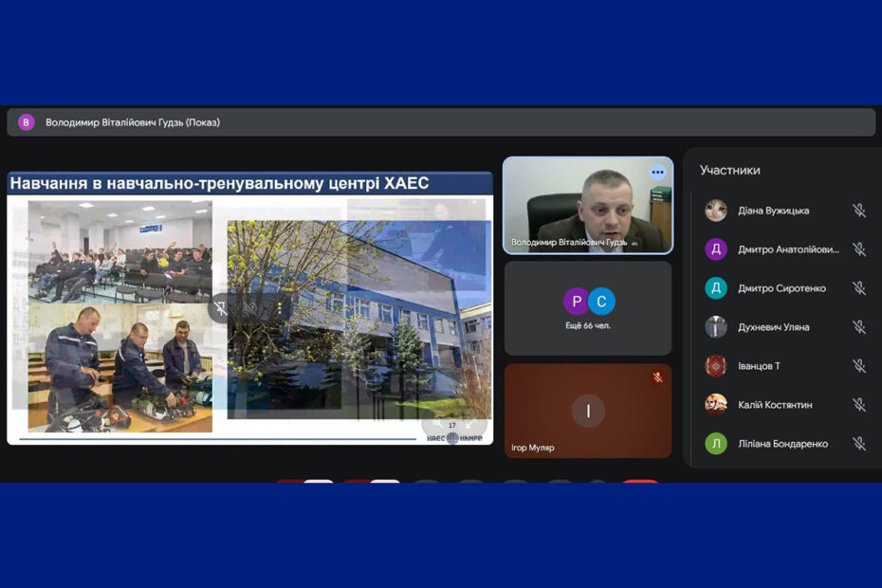Unpin the shared presentation slide
Viewport: 882px width, 588px height.
(220, 309)
